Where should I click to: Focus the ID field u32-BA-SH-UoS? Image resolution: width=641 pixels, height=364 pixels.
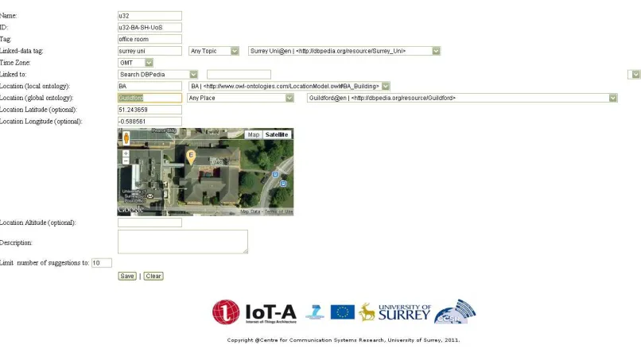click(150, 27)
